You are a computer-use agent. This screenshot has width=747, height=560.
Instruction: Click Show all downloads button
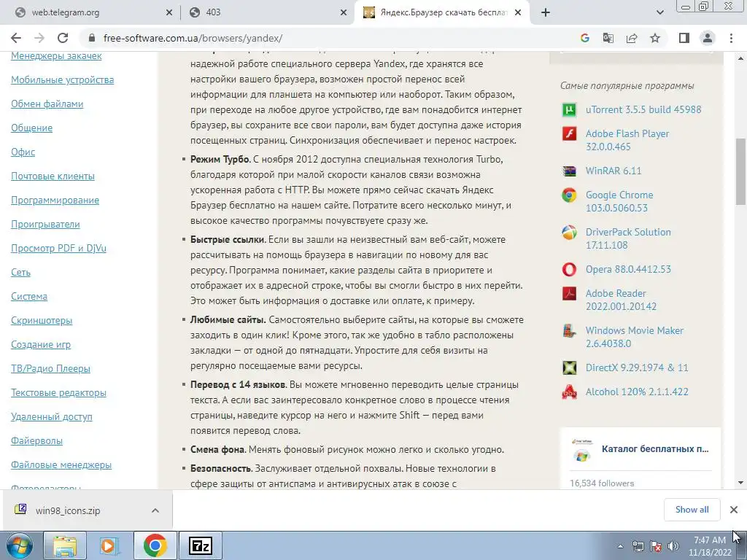click(692, 510)
